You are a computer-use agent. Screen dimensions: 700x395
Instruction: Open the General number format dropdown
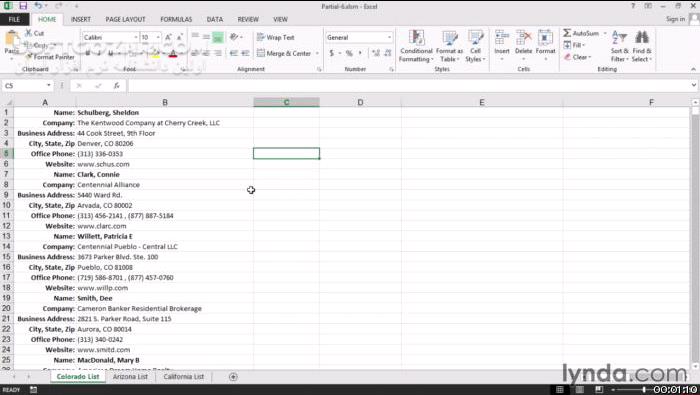tap(389, 37)
